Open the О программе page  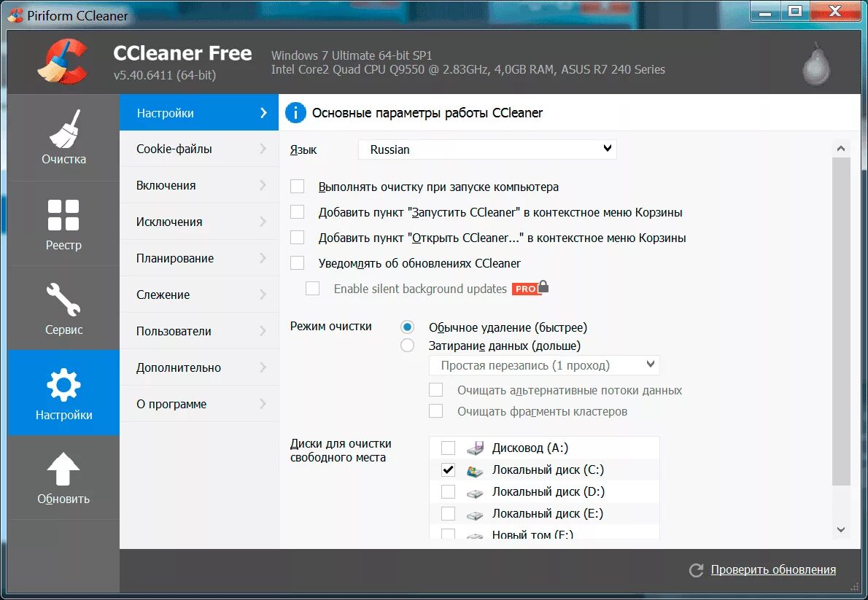click(198, 403)
